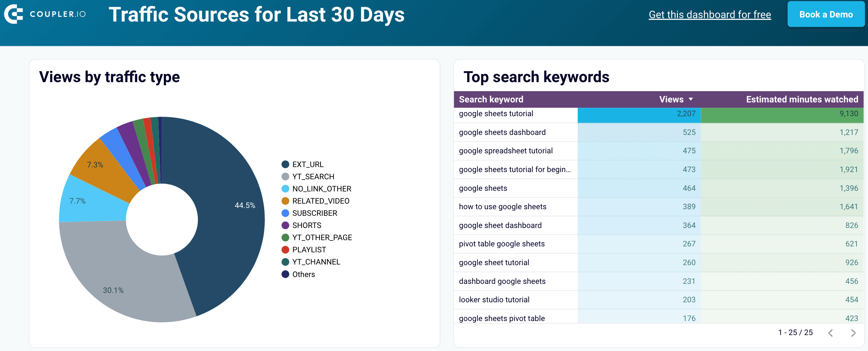Select the 'google sheets dashboard' keyword
This screenshot has width=868, height=351.
[502, 132]
